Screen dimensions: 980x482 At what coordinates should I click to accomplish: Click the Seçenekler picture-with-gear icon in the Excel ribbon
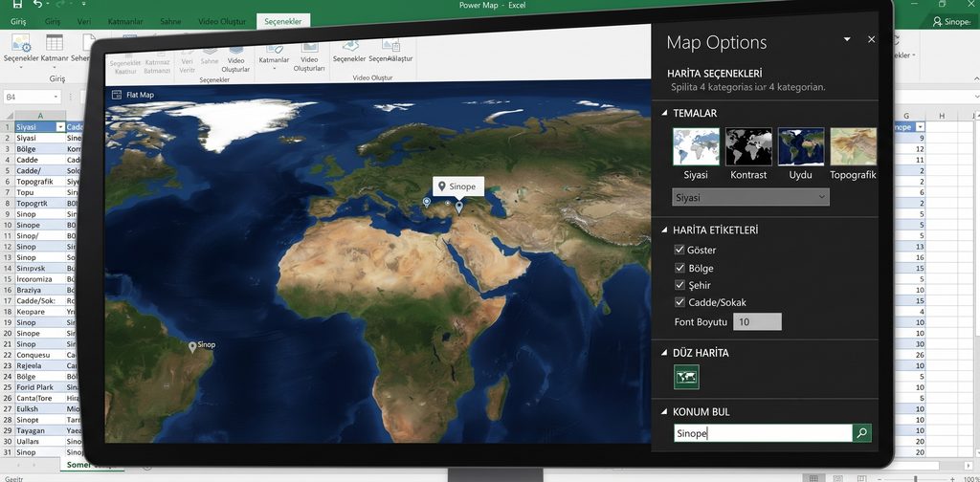point(21,44)
